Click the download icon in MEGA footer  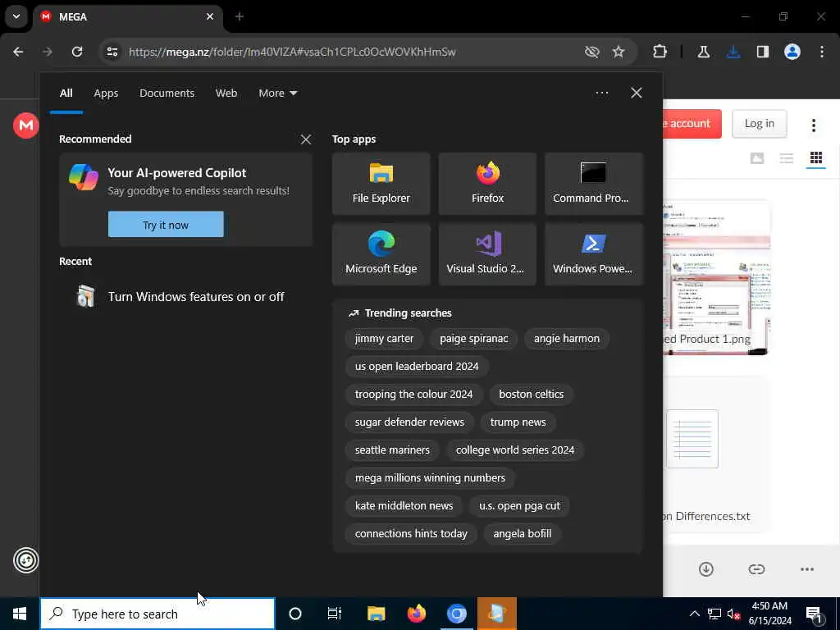706,569
